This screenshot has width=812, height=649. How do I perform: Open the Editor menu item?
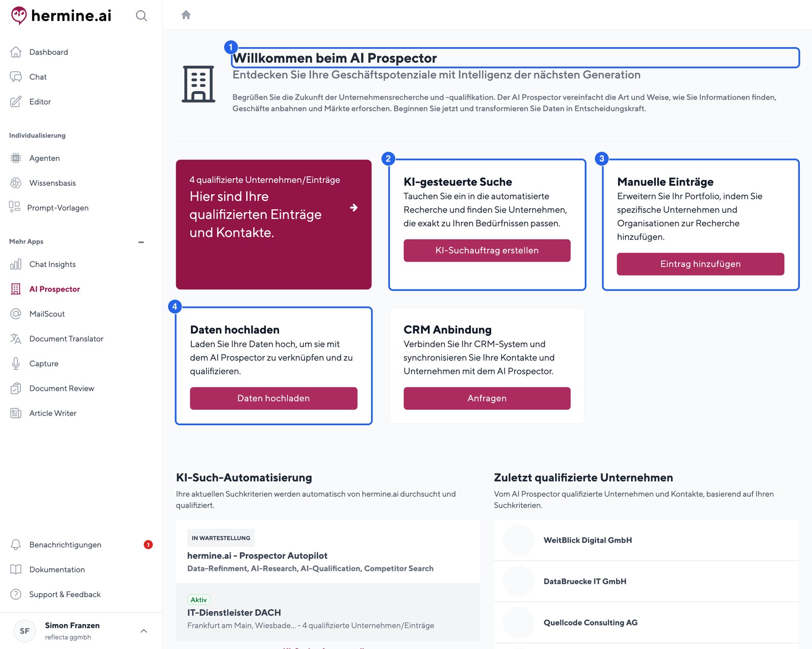tap(40, 102)
